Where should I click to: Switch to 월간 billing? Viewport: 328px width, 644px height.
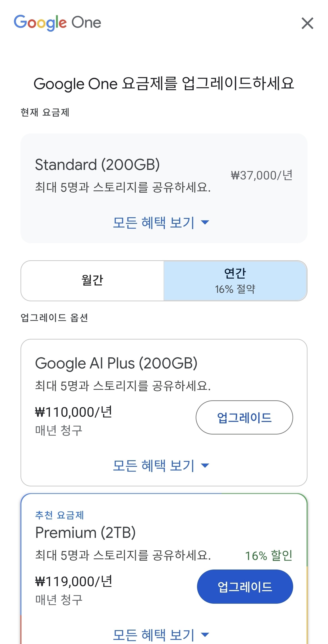coord(92,281)
